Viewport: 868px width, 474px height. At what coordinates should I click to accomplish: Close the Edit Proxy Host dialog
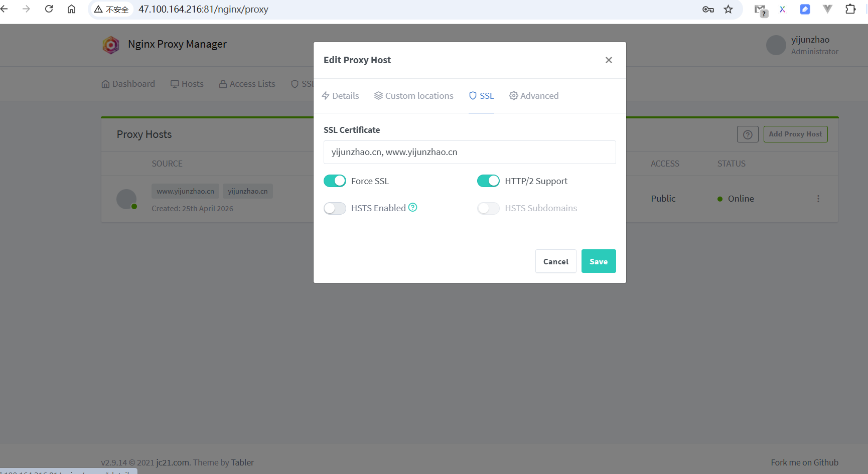[x=609, y=60]
